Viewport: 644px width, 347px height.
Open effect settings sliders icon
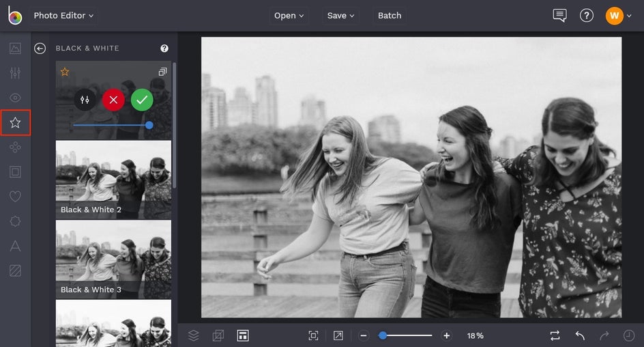85,100
